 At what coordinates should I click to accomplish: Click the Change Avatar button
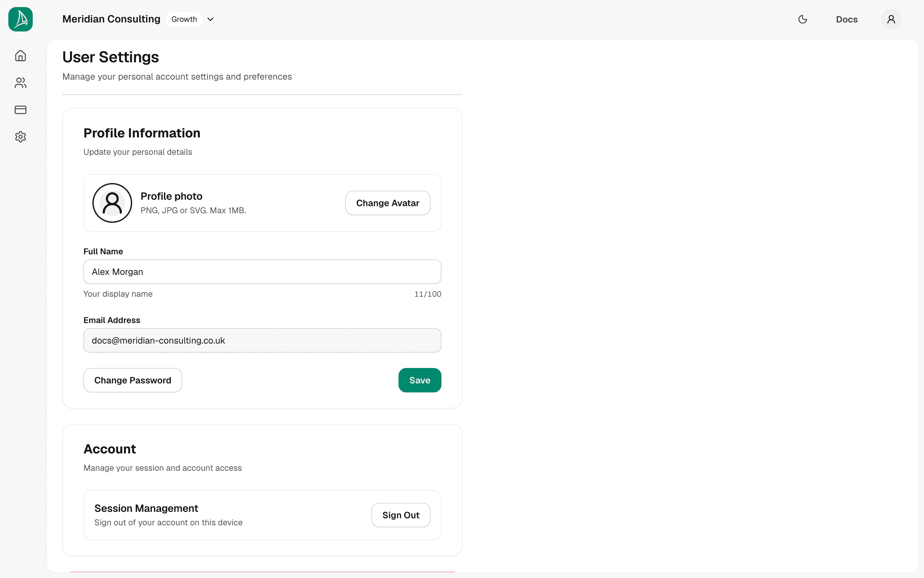pyautogui.click(x=388, y=203)
